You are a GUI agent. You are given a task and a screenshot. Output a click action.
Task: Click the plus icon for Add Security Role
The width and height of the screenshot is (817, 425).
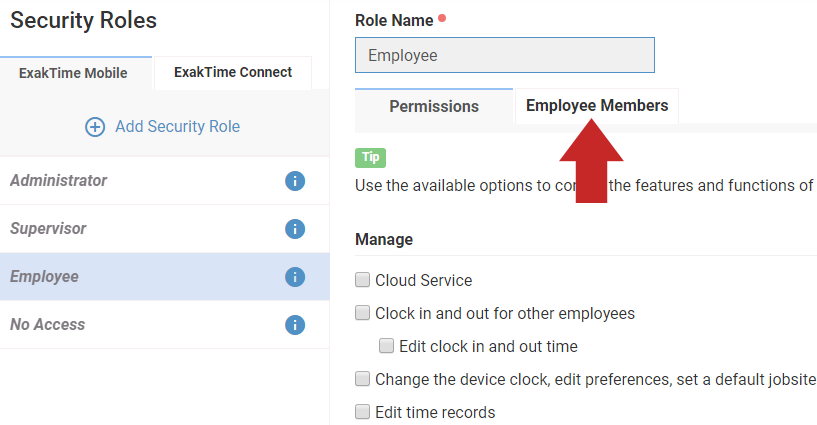(x=95, y=127)
